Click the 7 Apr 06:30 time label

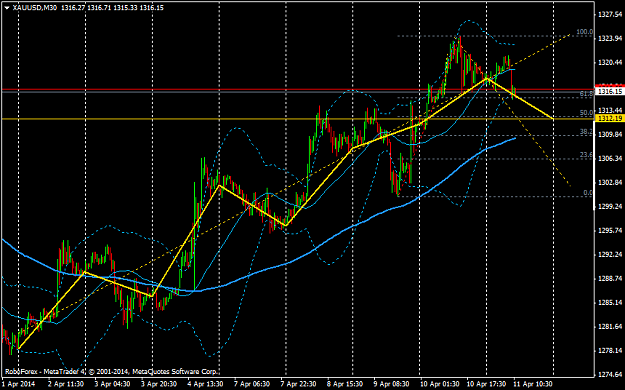(252, 384)
